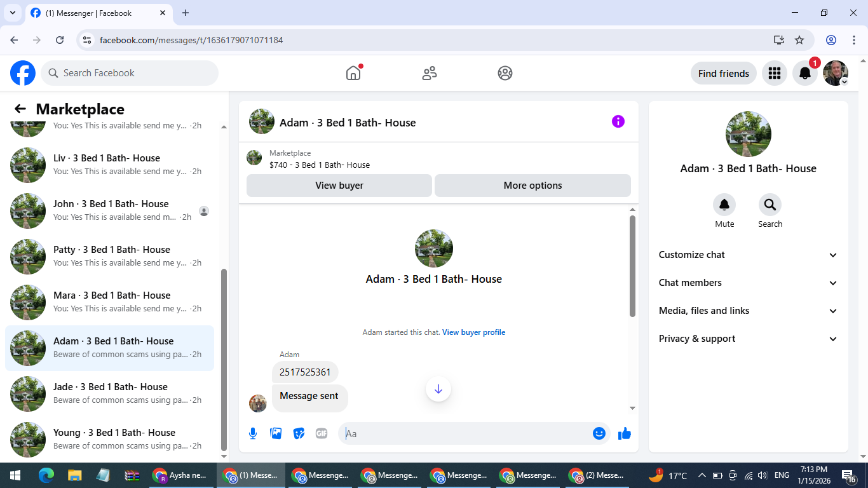Click Adam's large profile thumbnail in right panel
Viewport: 868px width, 488px height.
749,134
